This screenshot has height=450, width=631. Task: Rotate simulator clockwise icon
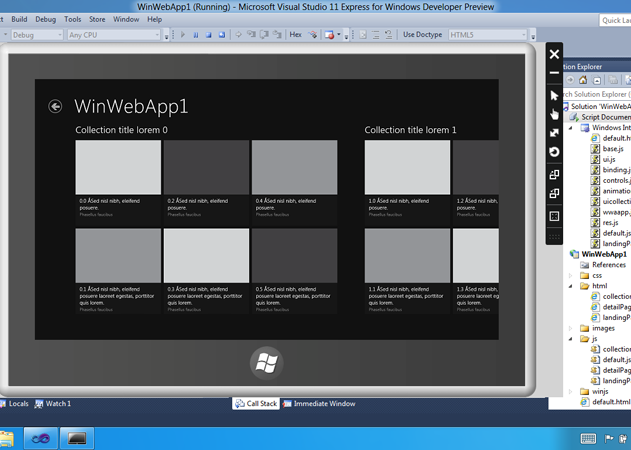tap(554, 175)
